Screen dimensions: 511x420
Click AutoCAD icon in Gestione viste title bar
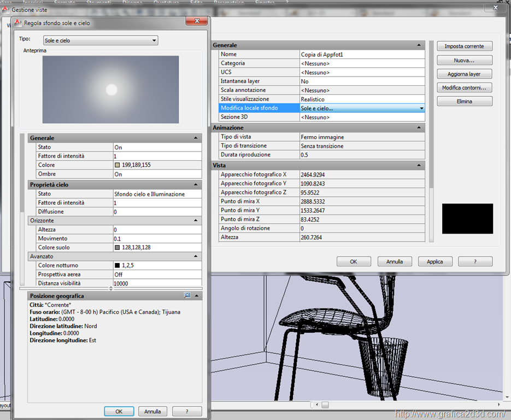click(x=6, y=9)
